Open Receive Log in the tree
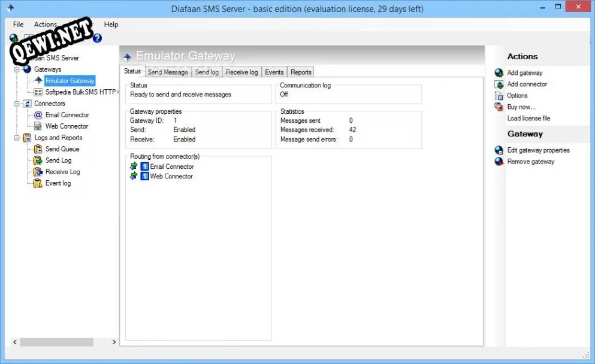The image size is (595, 364). pyautogui.click(x=62, y=172)
